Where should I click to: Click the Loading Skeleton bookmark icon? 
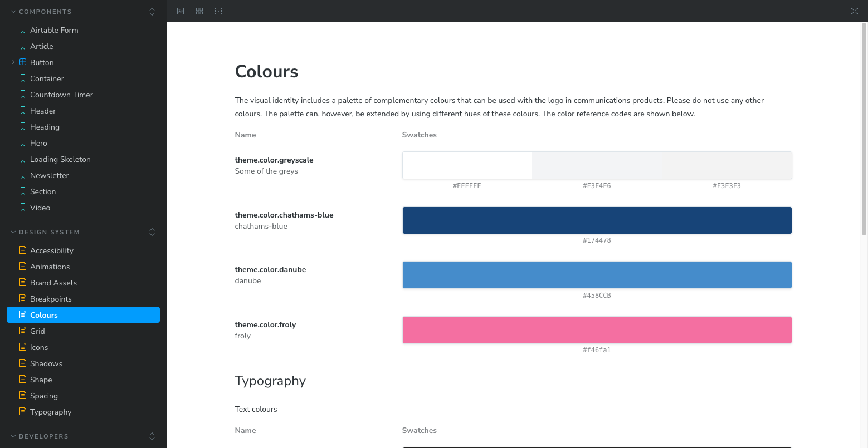(x=23, y=159)
